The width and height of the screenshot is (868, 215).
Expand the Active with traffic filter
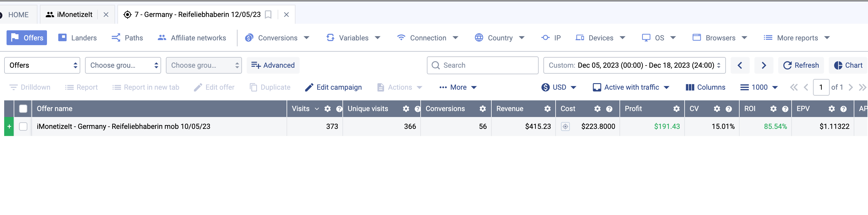(631, 88)
